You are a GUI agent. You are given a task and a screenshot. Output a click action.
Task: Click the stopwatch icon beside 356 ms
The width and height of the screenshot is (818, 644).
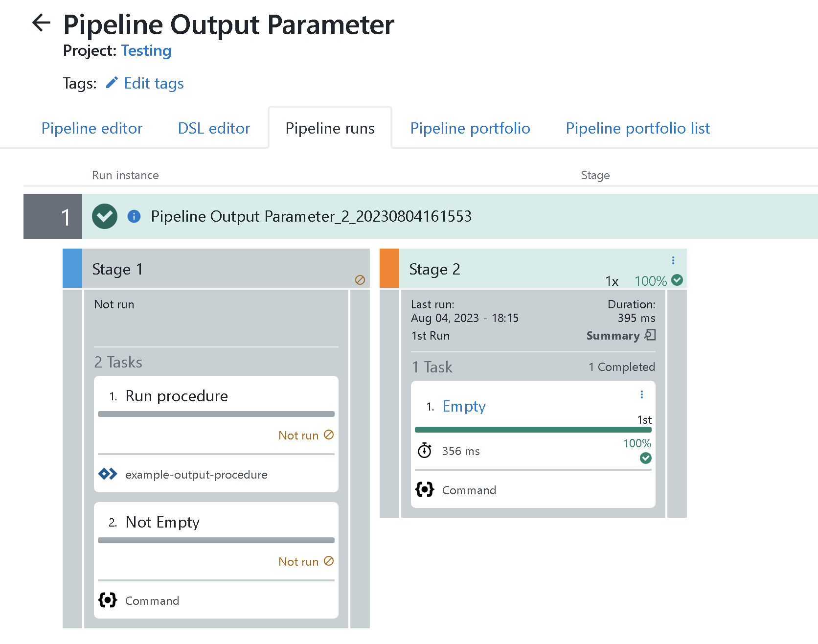point(425,451)
